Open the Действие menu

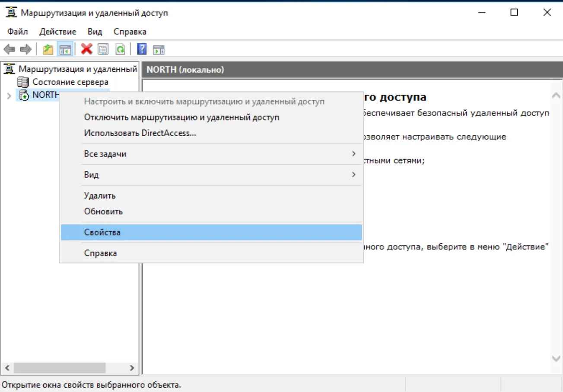57,32
